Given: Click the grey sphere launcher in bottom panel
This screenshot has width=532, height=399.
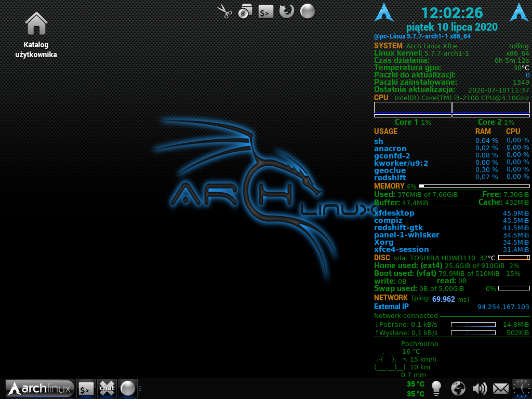Looking at the screenshot, I should click(x=128, y=389).
